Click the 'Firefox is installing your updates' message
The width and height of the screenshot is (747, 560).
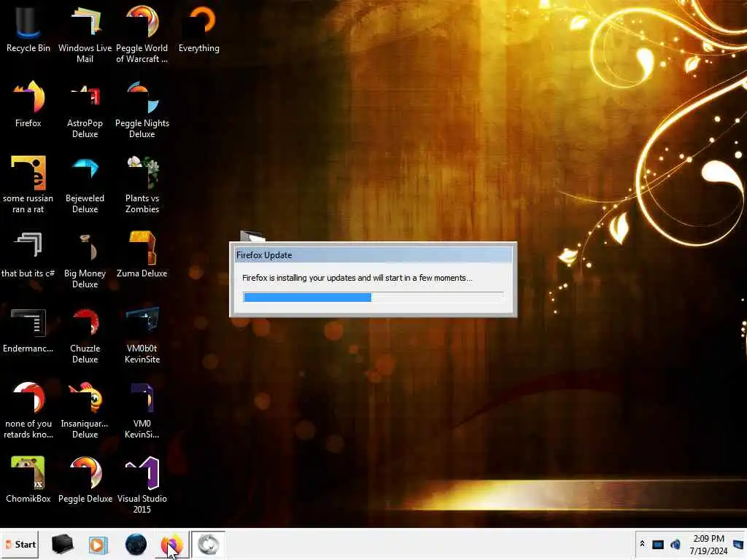click(357, 278)
